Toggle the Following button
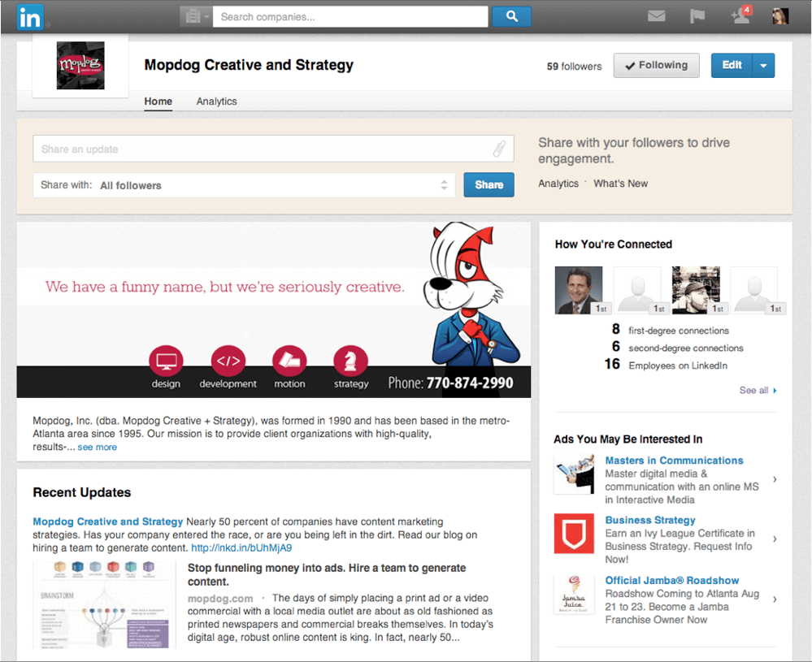Screen dimensions: 812x662 [x=656, y=65]
